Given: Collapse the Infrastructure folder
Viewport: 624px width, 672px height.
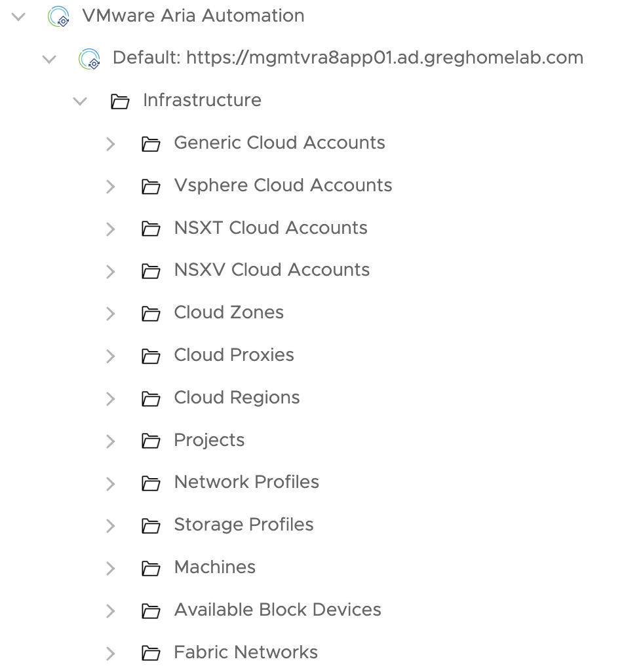Looking at the screenshot, I should 80,102.
